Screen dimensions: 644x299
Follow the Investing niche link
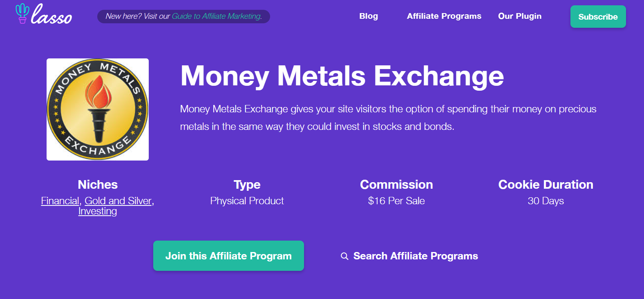pyautogui.click(x=98, y=211)
